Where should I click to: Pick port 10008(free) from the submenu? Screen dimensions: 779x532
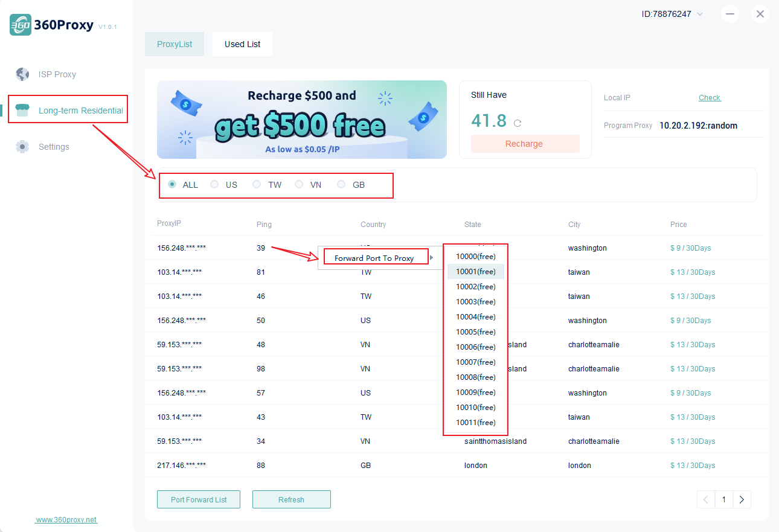[x=476, y=377]
